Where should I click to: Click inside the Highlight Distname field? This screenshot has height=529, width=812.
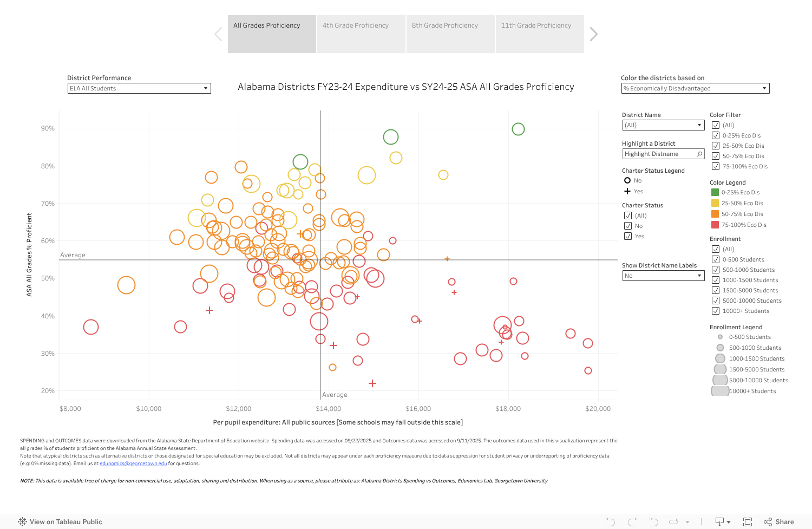pyautogui.click(x=655, y=154)
